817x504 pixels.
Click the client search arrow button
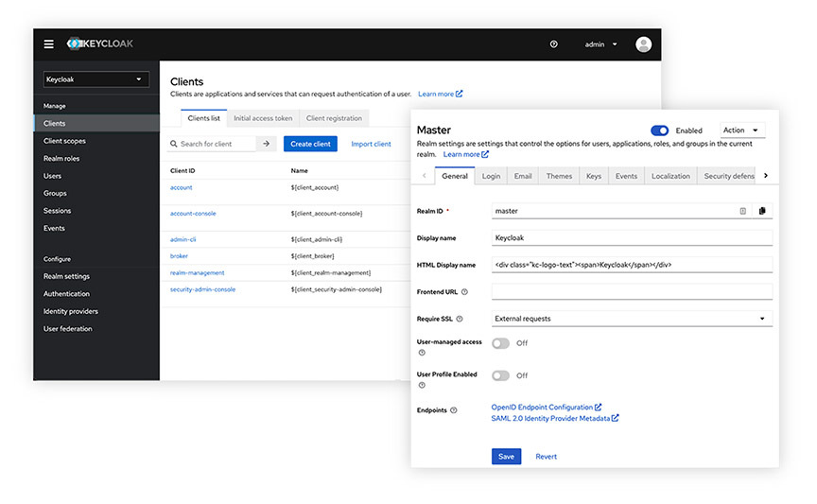coord(267,144)
